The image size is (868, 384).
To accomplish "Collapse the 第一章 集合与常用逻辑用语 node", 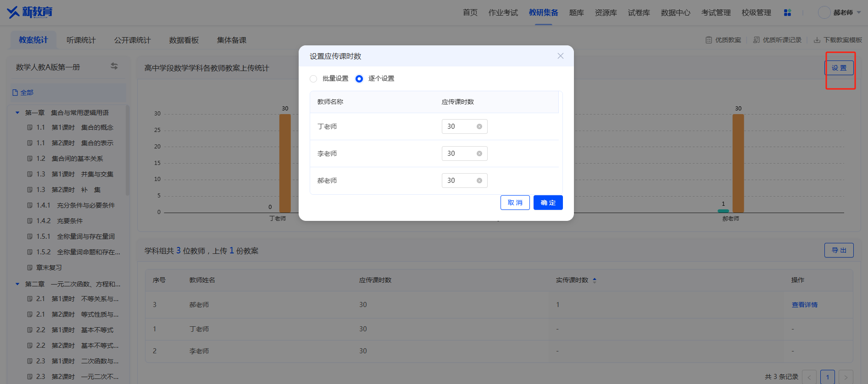I will click(x=17, y=113).
